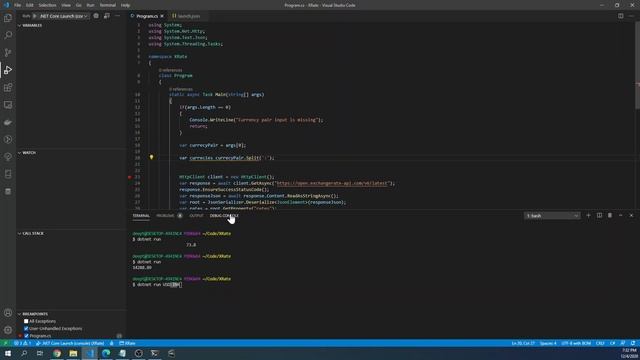Open the Docker view in activity bar
640x360 pixels.
tap(8, 122)
